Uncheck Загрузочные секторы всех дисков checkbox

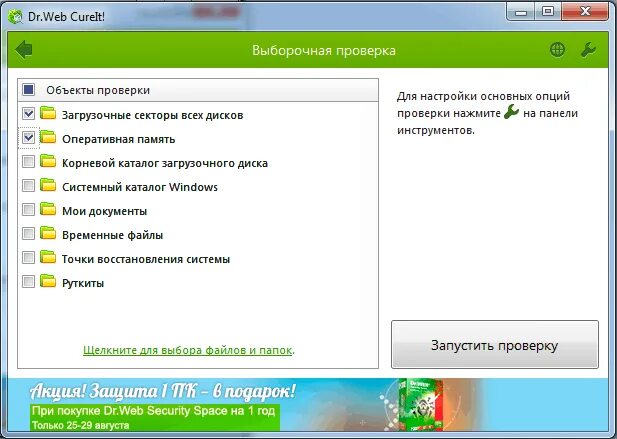pyautogui.click(x=28, y=114)
